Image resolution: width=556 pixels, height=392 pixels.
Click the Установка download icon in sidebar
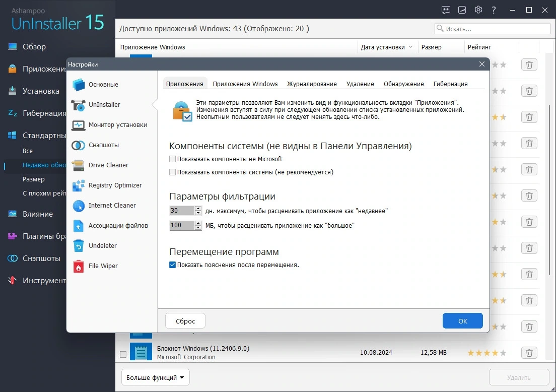[13, 91]
